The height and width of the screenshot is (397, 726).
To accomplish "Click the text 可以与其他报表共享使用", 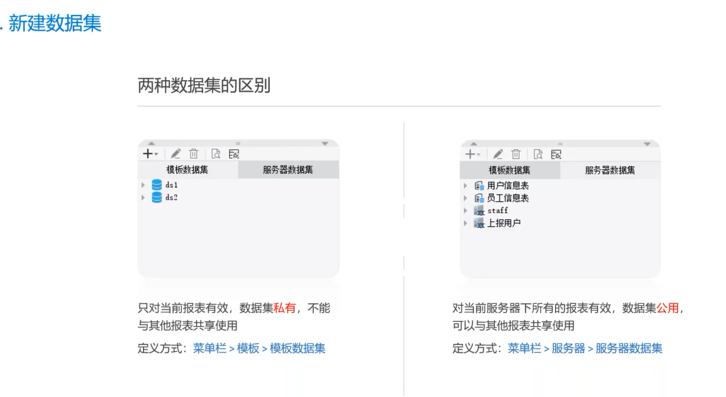I will tap(513, 326).
